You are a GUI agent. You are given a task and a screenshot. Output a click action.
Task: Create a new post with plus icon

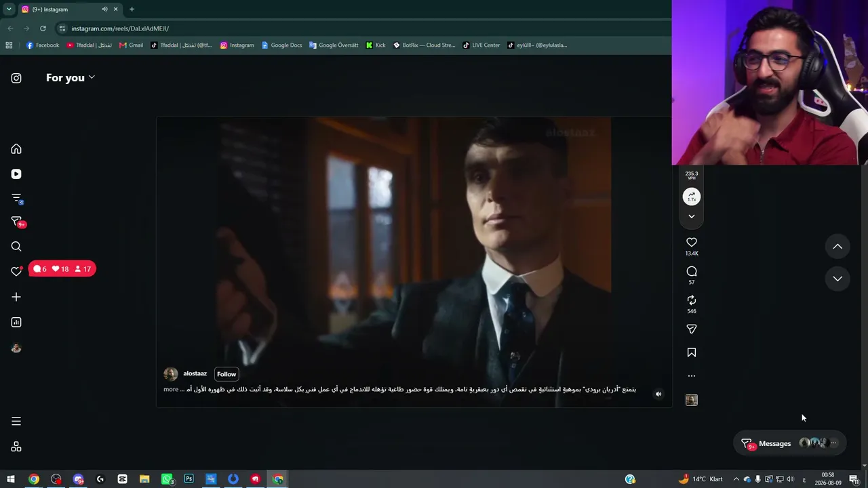[16, 297]
